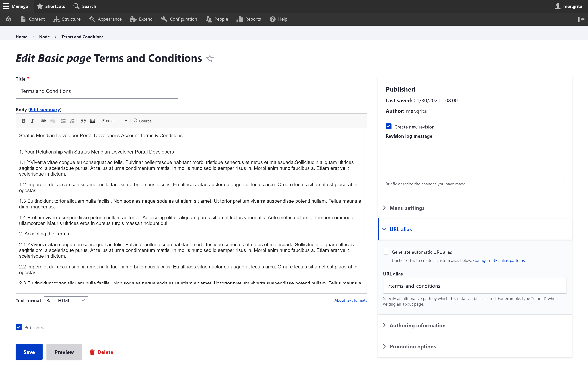Enable Generate automatic URL alias

coord(386,251)
